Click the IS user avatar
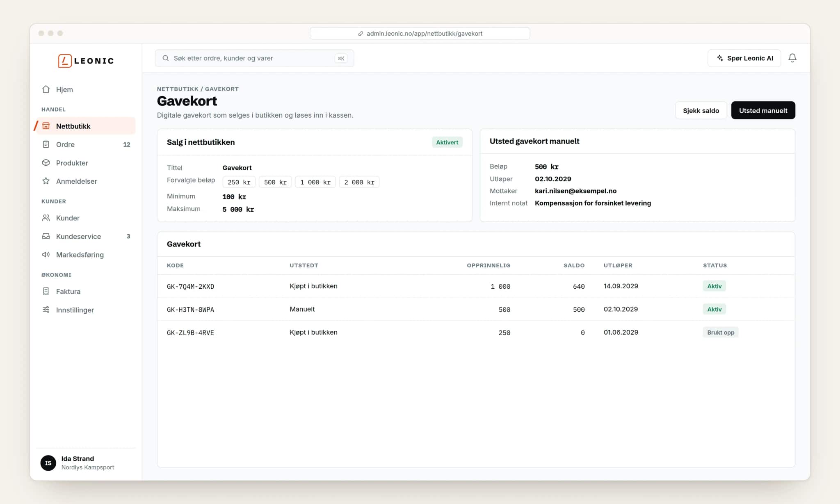Image resolution: width=840 pixels, height=504 pixels. click(x=48, y=463)
